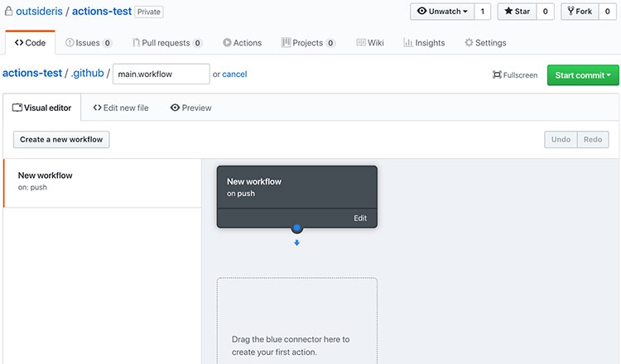
Task: Open the Wiki tab
Action: coord(370,43)
